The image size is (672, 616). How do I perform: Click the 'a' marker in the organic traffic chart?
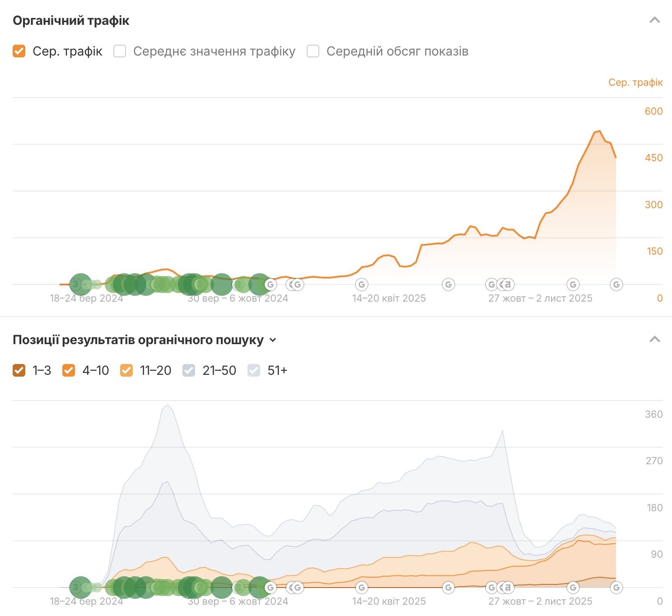(508, 285)
